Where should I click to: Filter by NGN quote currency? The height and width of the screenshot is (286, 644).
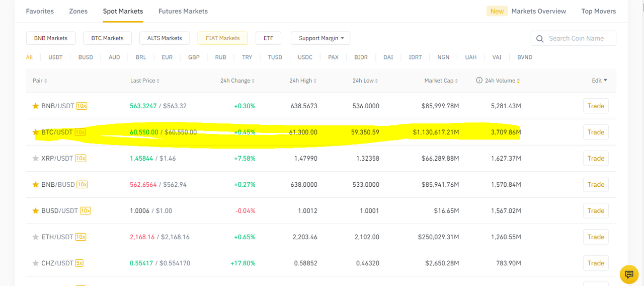click(443, 57)
